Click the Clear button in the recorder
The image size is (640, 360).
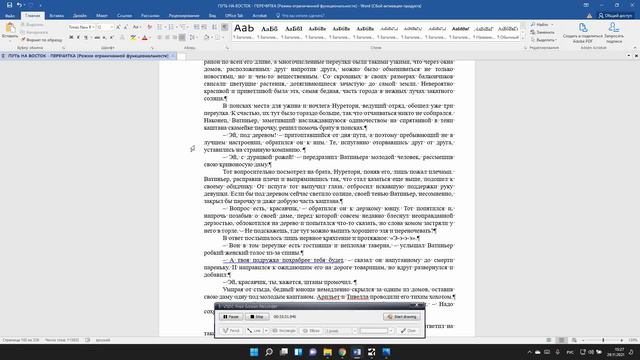click(x=408, y=331)
